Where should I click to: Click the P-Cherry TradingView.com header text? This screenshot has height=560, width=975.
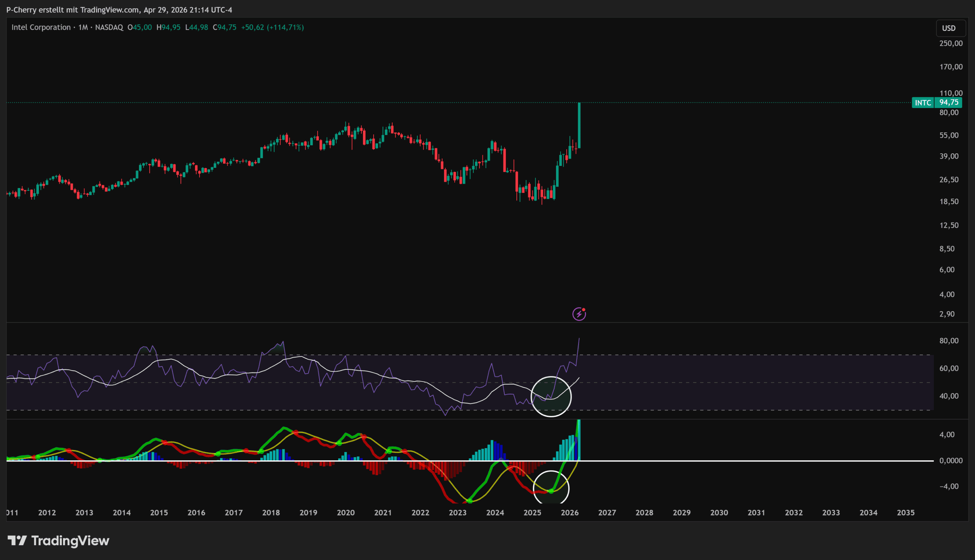pos(119,10)
